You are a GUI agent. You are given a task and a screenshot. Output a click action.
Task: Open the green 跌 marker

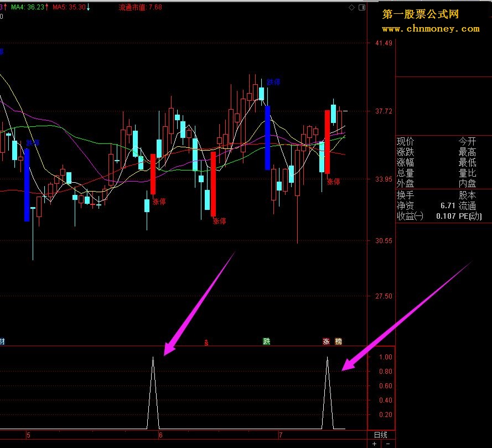pos(266,341)
